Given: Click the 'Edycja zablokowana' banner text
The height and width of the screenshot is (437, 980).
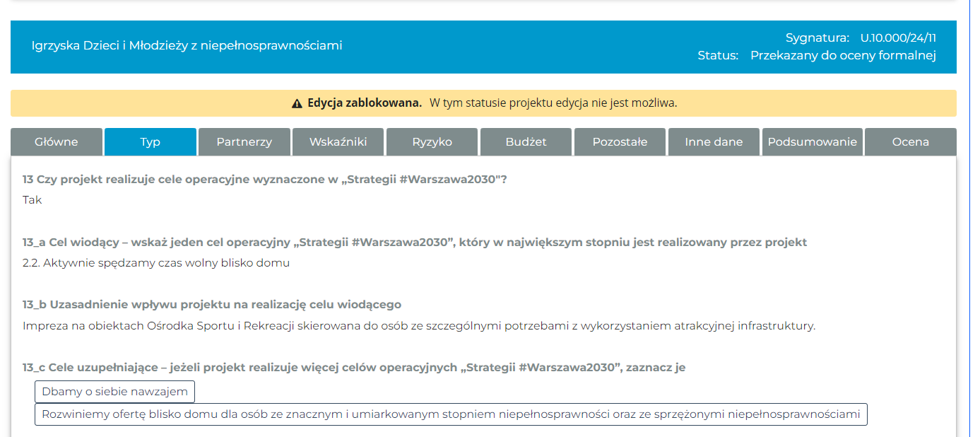Looking at the screenshot, I should [x=365, y=103].
